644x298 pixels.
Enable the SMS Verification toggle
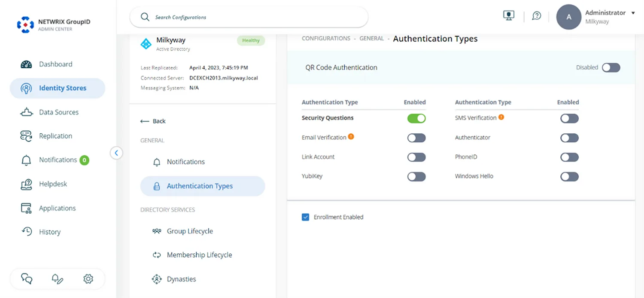(x=570, y=118)
